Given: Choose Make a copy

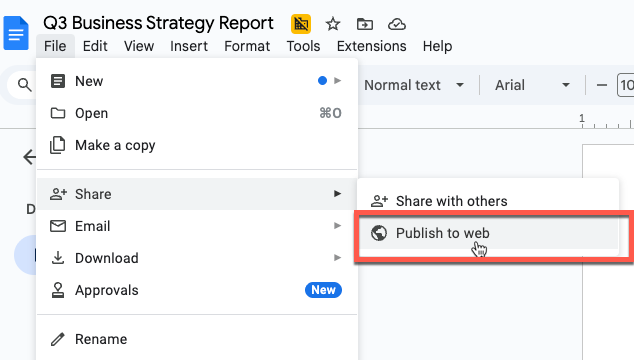Looking at the screenshot, I should pyautogui.click(x=197, y=145).
